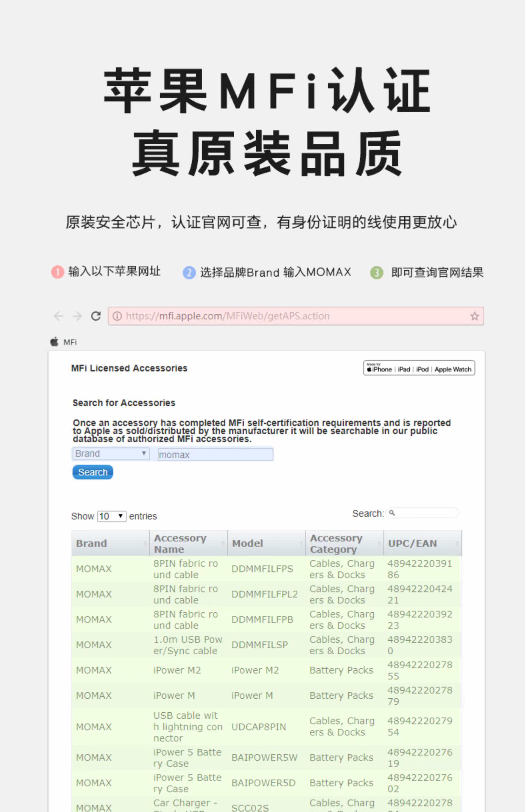Viewport: 525px width, 812px height.
Task: Click the 8PIN fabric round cable name in DDMMFILFPS row
Action: point(185,569)
